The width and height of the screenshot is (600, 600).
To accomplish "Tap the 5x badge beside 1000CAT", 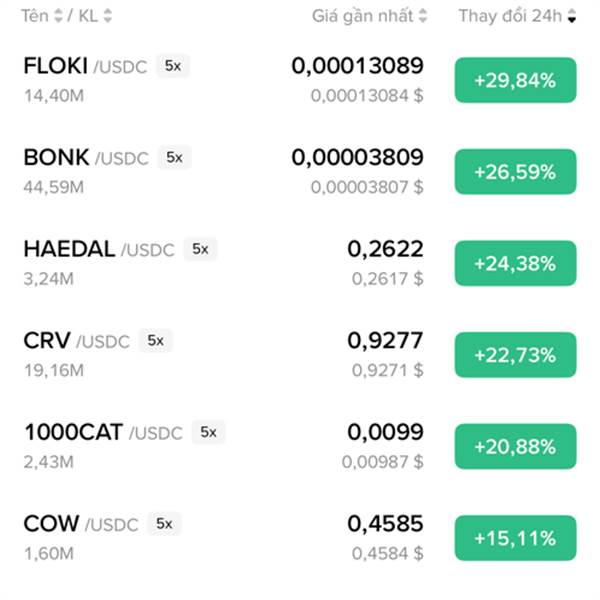I will (x=209, y=432).
